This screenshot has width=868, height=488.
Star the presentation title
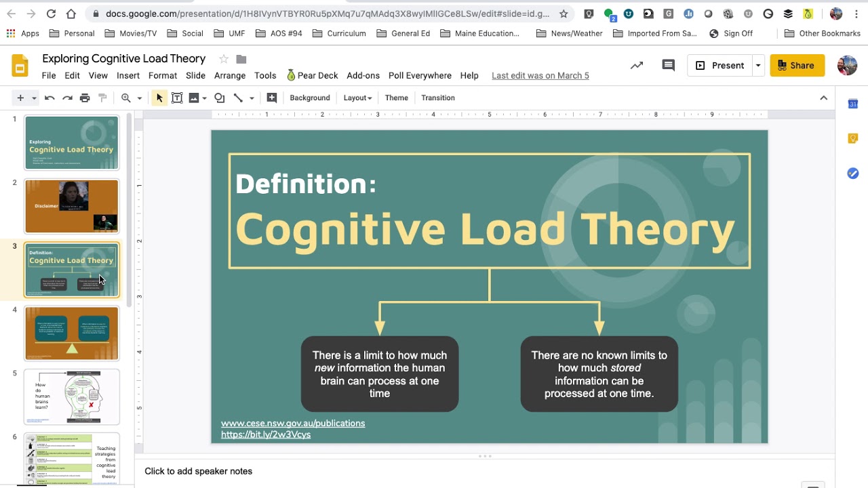(x=224, y=59)
